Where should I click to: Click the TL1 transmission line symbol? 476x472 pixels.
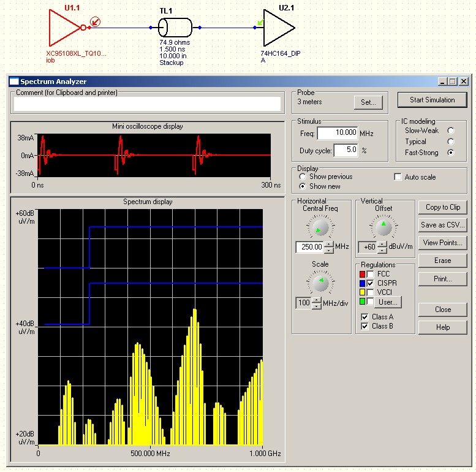175,28
